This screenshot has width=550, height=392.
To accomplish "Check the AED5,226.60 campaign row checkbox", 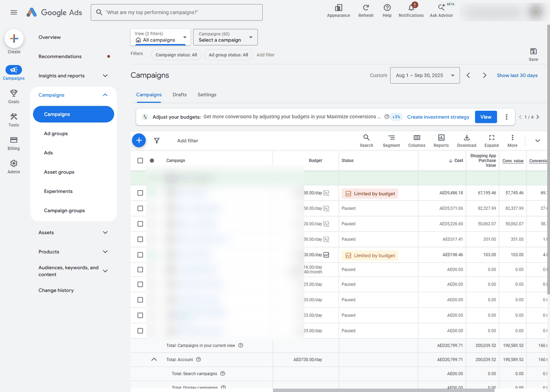I will click(140, 224).
